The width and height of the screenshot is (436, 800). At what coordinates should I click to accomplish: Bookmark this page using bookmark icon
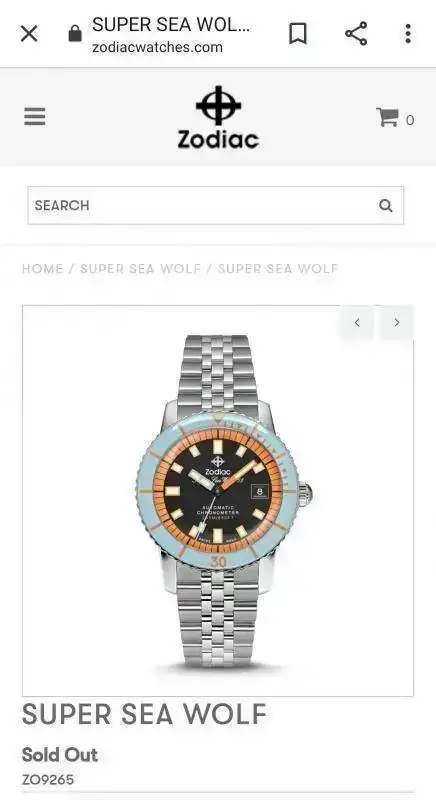[298, 34]
